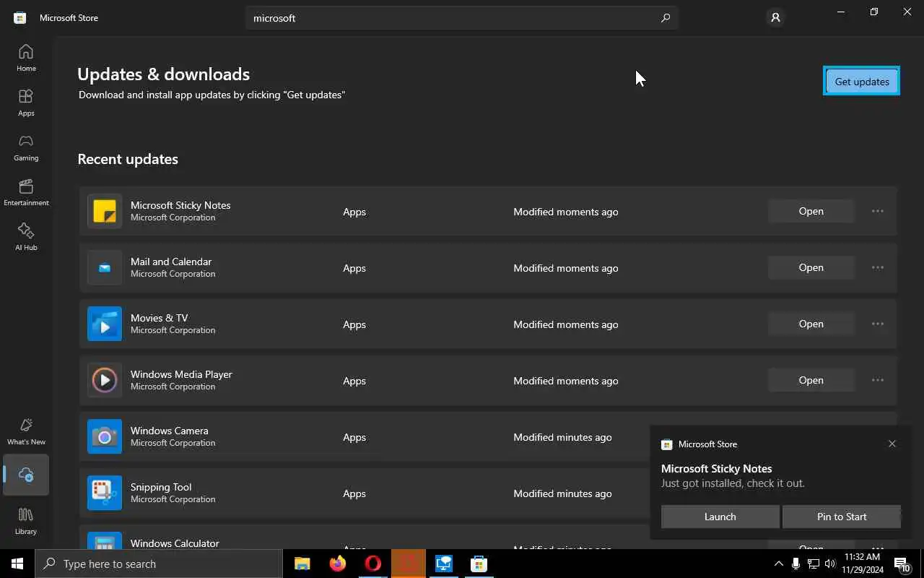The width and height of the screenshot is (924, 578).
Task: Click the Windows Calculator row title
Action: (175, 543)
